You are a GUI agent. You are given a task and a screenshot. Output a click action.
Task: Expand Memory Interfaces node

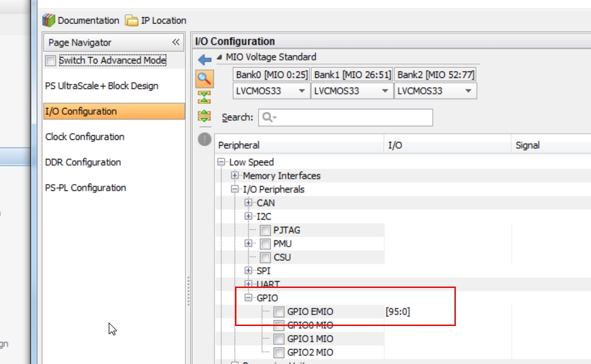pyautogui.click(x=235, y=176)
